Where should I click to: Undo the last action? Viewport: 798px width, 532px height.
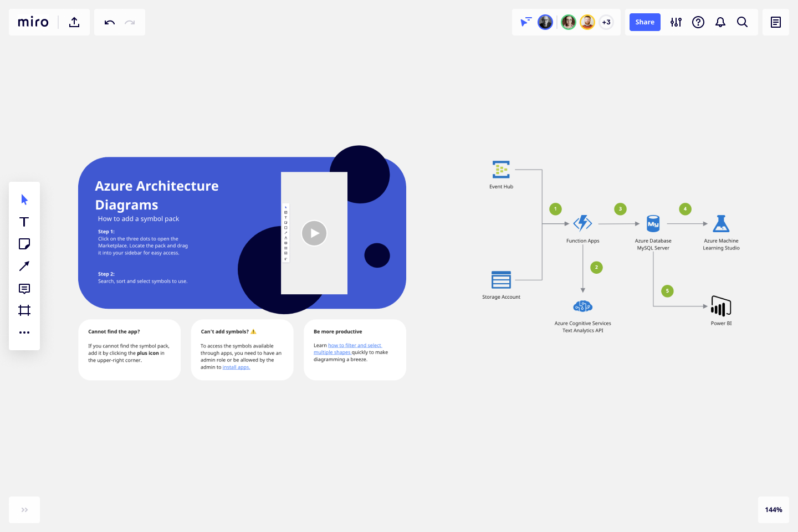click(x=109, y=22)
